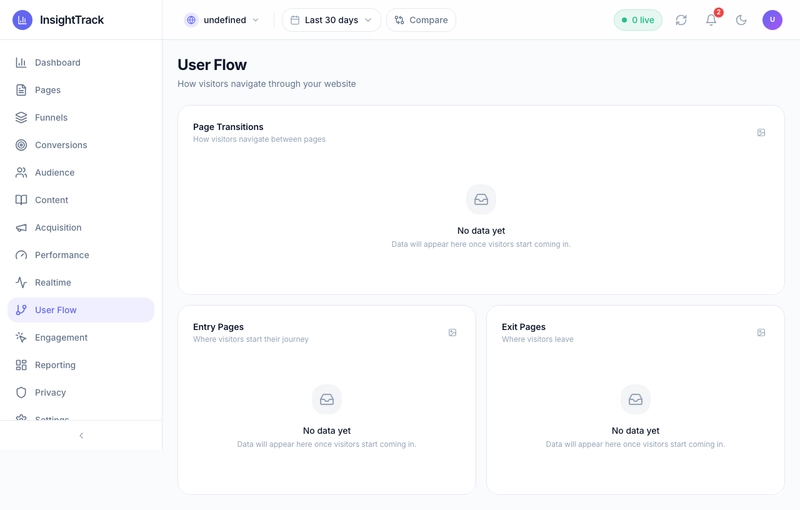Click the Page Transitions empty inbox icon
The height and width of the screenshot is (510, 800).
[481, 199]
